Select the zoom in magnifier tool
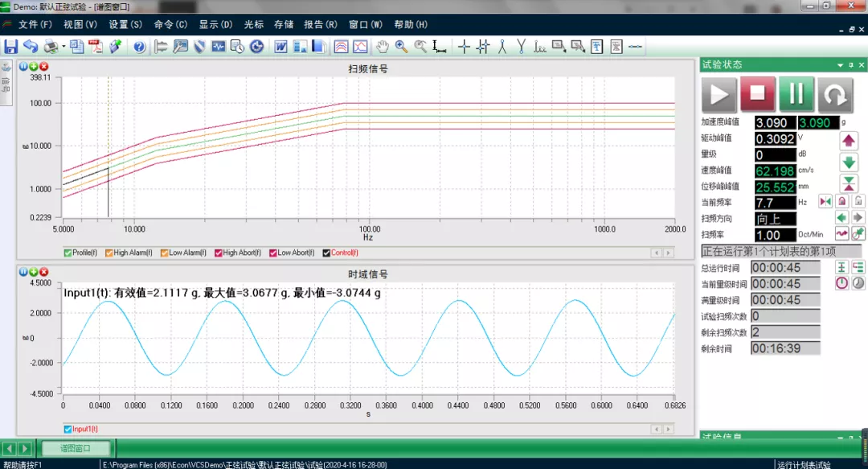 401,47
